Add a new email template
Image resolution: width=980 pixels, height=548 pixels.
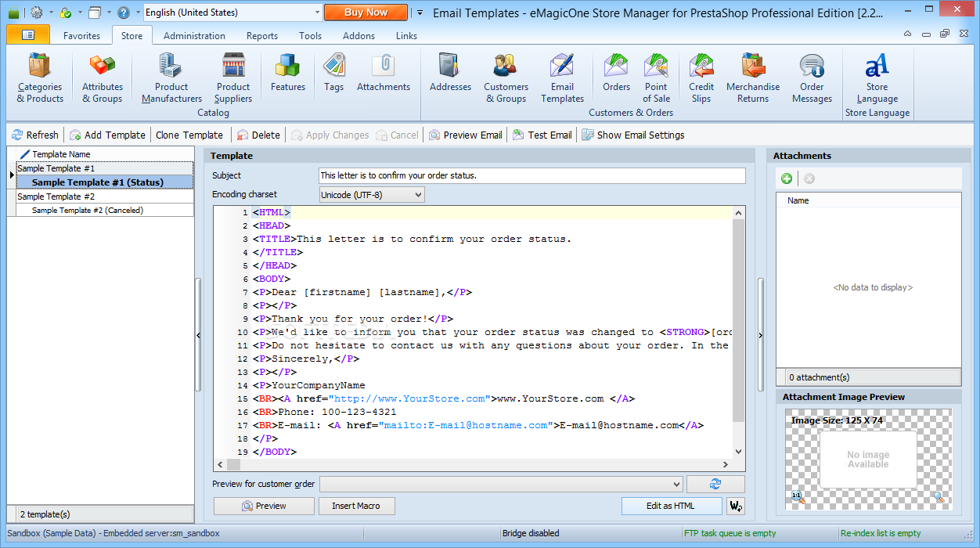click(107, 135)
